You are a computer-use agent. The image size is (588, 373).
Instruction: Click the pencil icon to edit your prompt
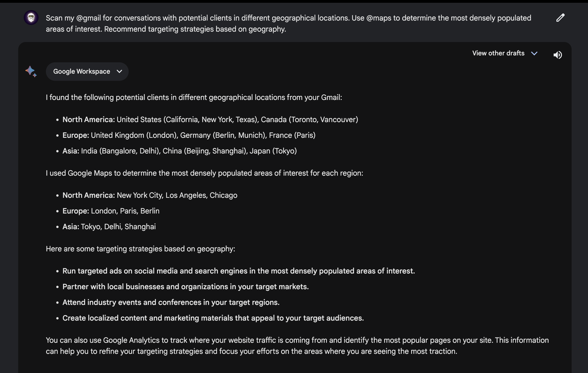pyautogui.click(x=560, y=17)
